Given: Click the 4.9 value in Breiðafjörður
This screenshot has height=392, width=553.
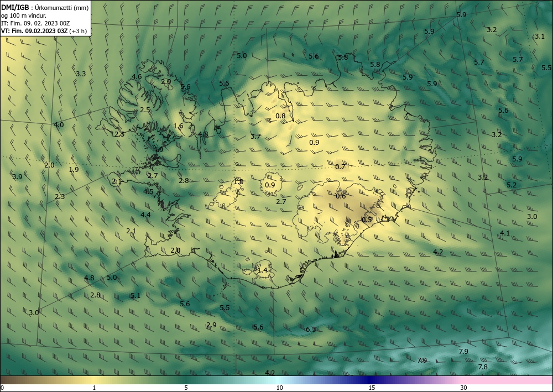Looking at the screenshot, I should tap(158, 149).
